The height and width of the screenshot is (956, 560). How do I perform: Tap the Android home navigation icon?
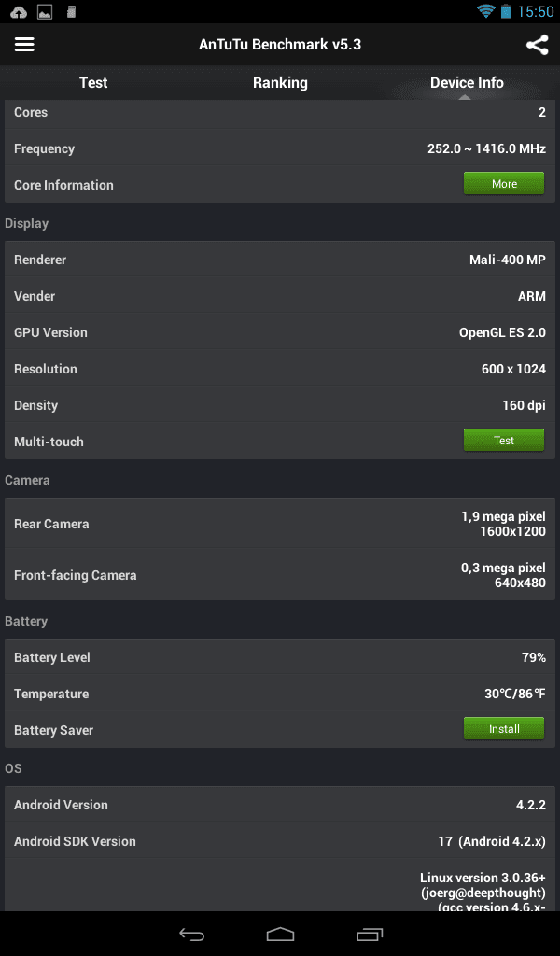280,934
